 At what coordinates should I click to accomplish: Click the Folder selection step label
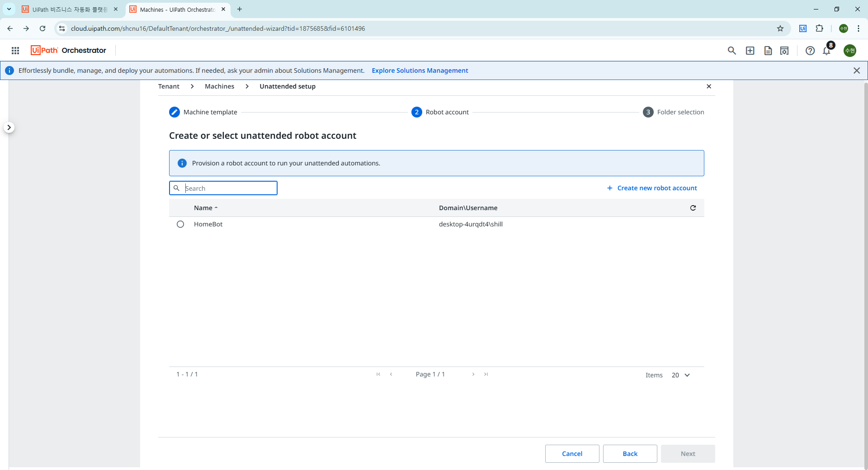click(x=680, y=112)
